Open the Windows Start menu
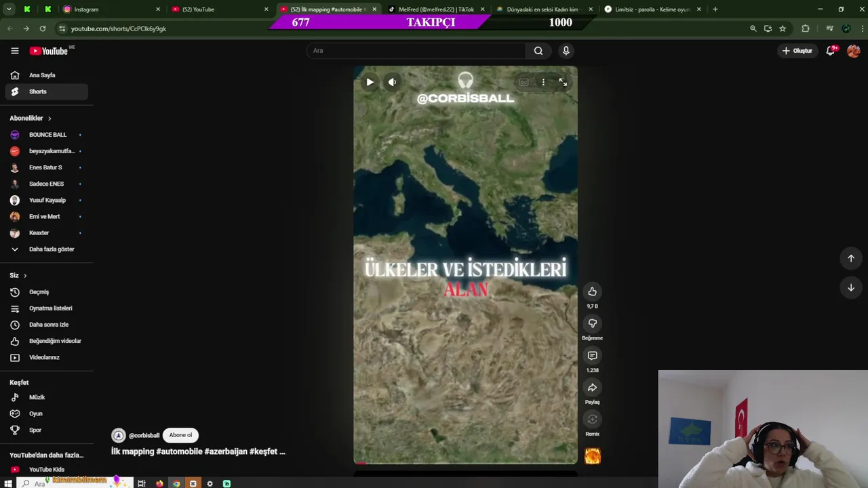The width and height of the screenshot is (868, 488). click(8, 483)
